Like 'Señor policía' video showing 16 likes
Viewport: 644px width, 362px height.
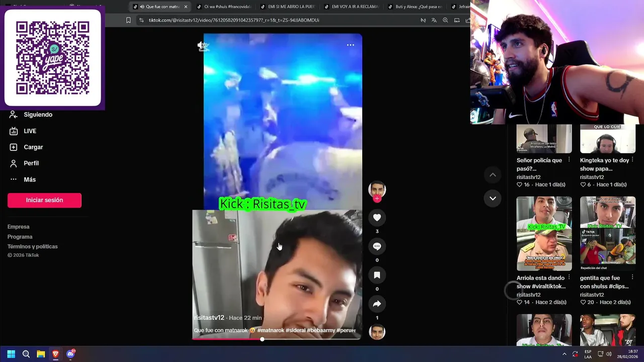520,185
